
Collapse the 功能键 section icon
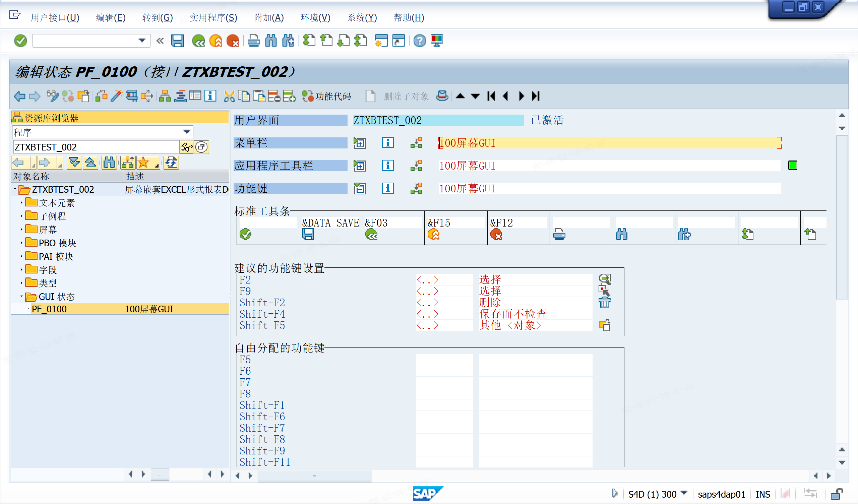click(360, 188)
